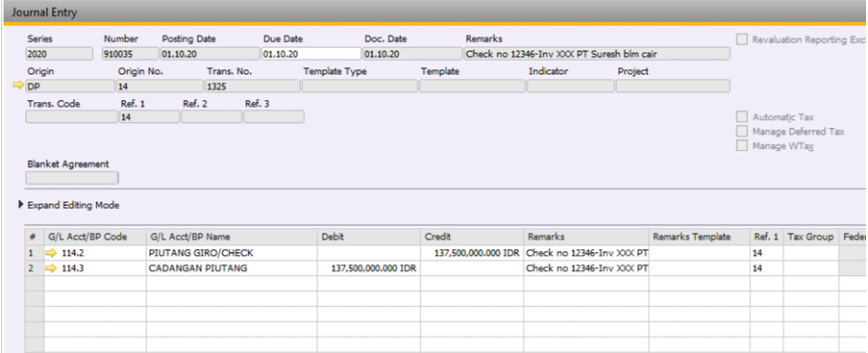868x353 pixels.
Task: Open link arrow for account 114.3
Action: (x=52, y=268)
